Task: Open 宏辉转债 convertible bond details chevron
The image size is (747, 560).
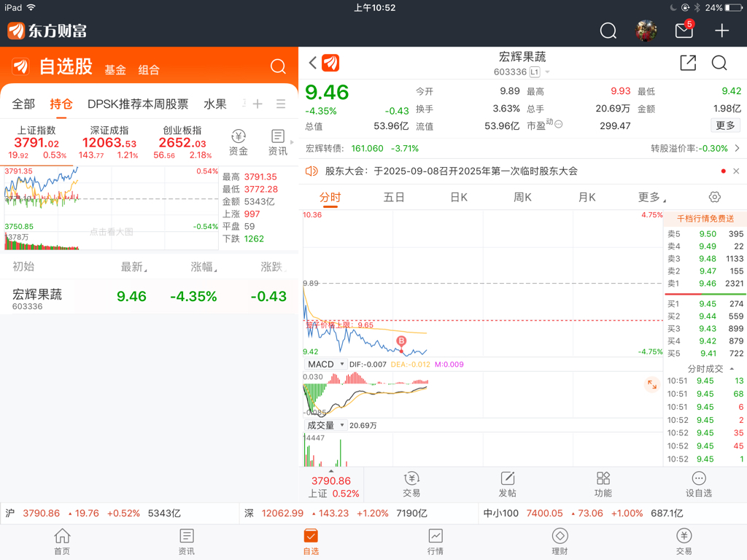Action: coord(737,149)
